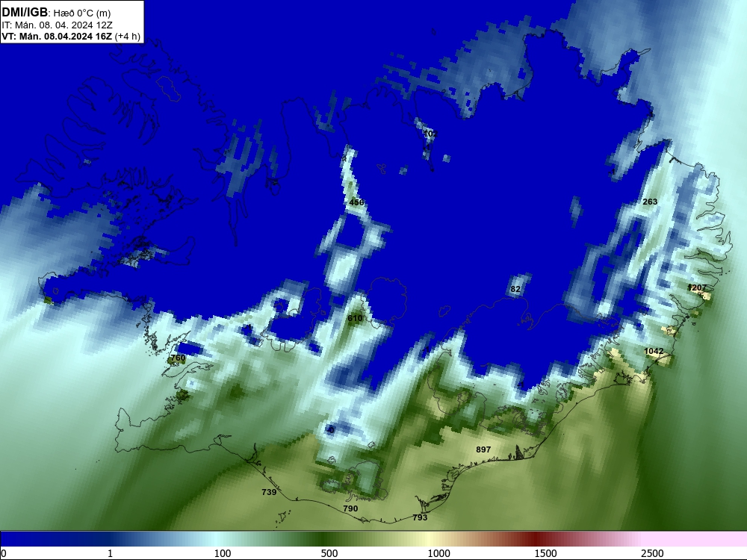Viewport: 747px width, 560px height.
Task: Click the map value 102
Action: 430,134
